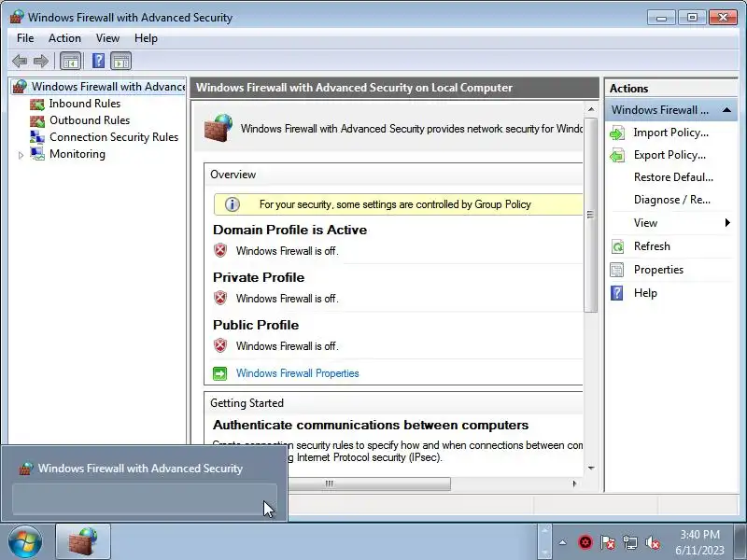Click the taskbar preview of Windows Firewall
Image resolution: width=747 pixels, height=560 pixels.
pos(144,483)
